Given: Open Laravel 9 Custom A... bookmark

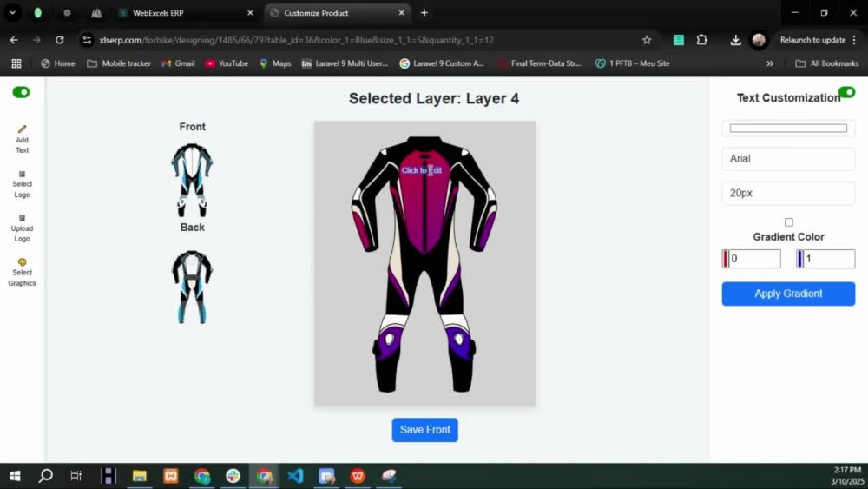Looking at the screenshot, I should coord(442,63).
